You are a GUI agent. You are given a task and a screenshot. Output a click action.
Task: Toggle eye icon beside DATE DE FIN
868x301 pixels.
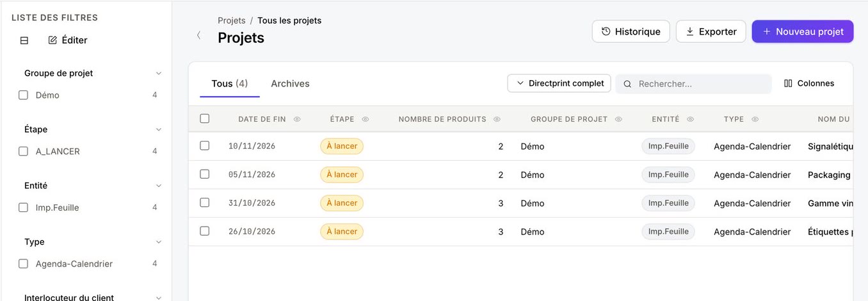(297, 119)
